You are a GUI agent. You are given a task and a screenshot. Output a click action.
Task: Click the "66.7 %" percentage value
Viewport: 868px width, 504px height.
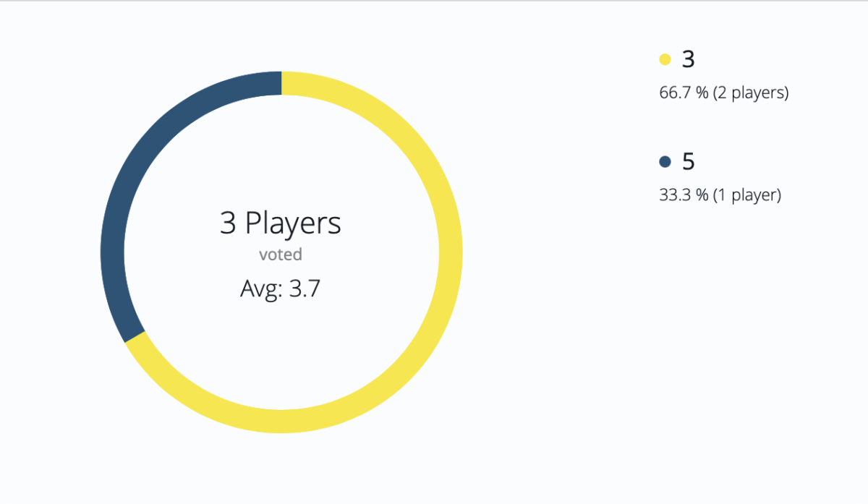click(678, 93)
